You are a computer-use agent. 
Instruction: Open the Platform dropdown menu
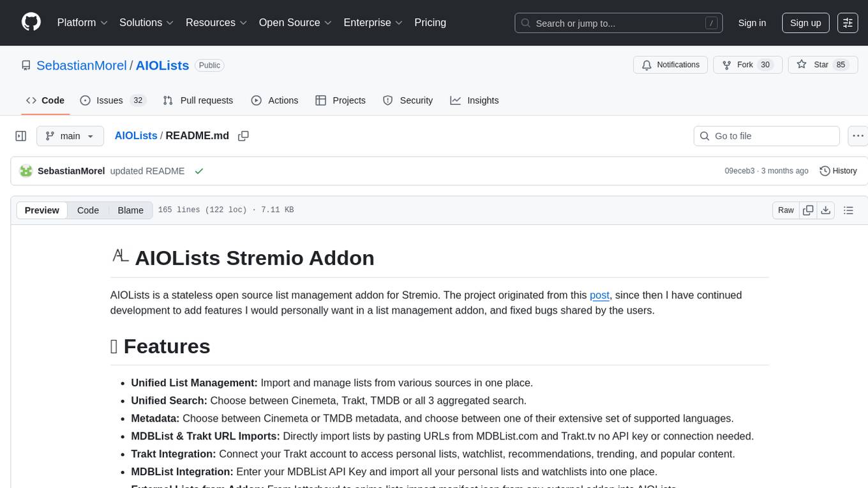tap(82, 22)
